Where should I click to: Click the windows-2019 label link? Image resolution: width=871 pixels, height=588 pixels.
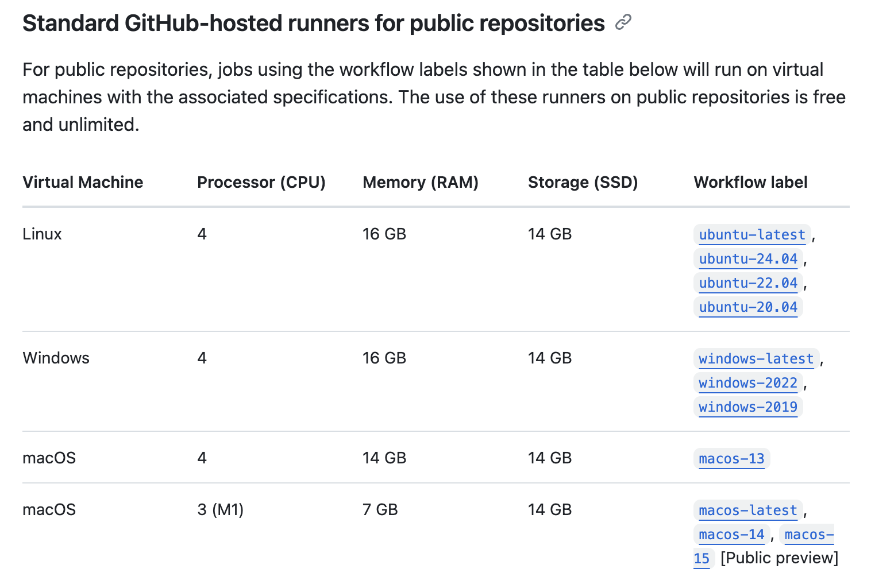click(x=748, y=407)
